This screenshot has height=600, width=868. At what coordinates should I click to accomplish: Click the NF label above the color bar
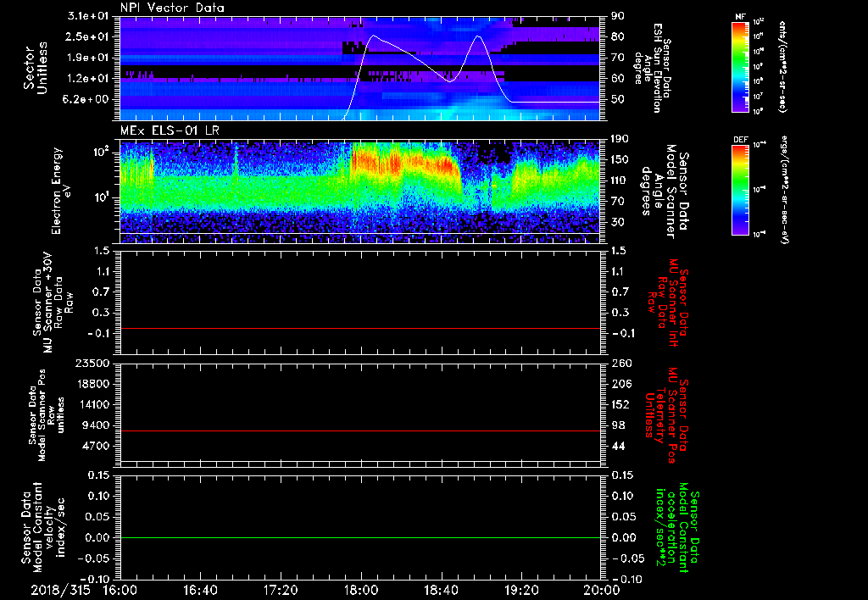pos(740,17)
